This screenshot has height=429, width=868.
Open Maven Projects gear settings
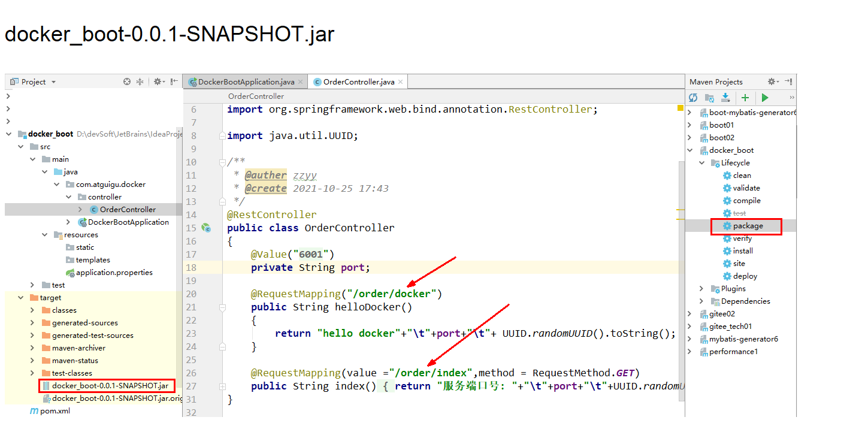(x=773, y=81)
